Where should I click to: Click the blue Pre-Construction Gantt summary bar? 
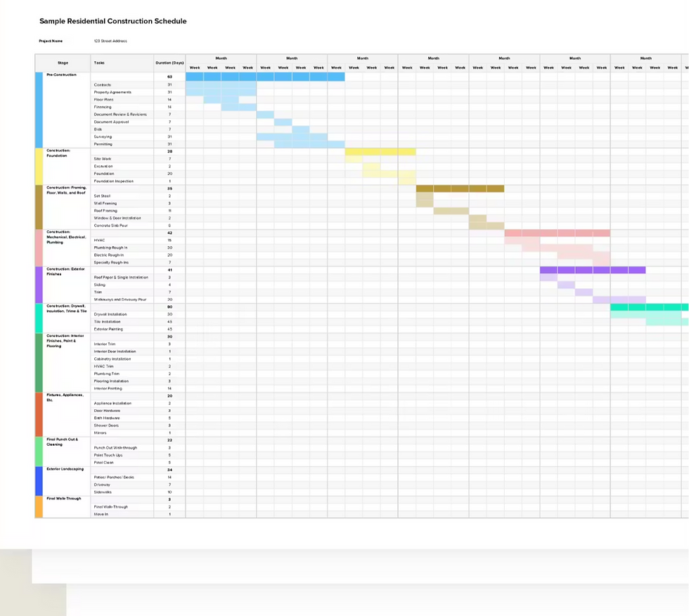point(265,77)
